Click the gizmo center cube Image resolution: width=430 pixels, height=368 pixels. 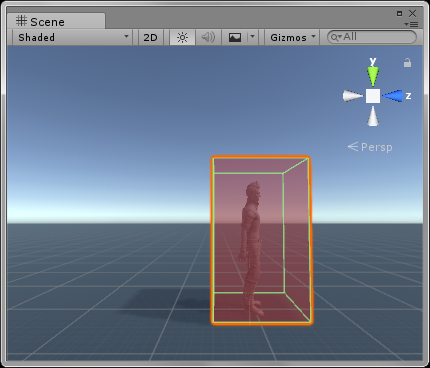tap(373, 96)
